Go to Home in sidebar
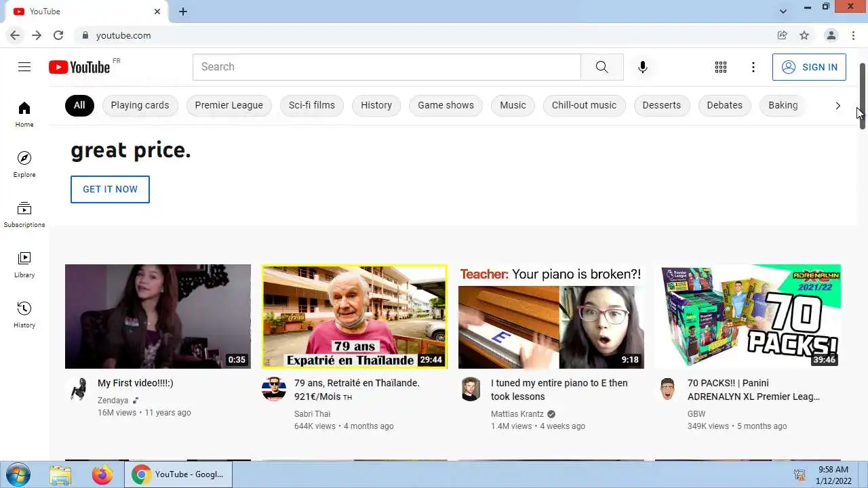 click(24, 115)
